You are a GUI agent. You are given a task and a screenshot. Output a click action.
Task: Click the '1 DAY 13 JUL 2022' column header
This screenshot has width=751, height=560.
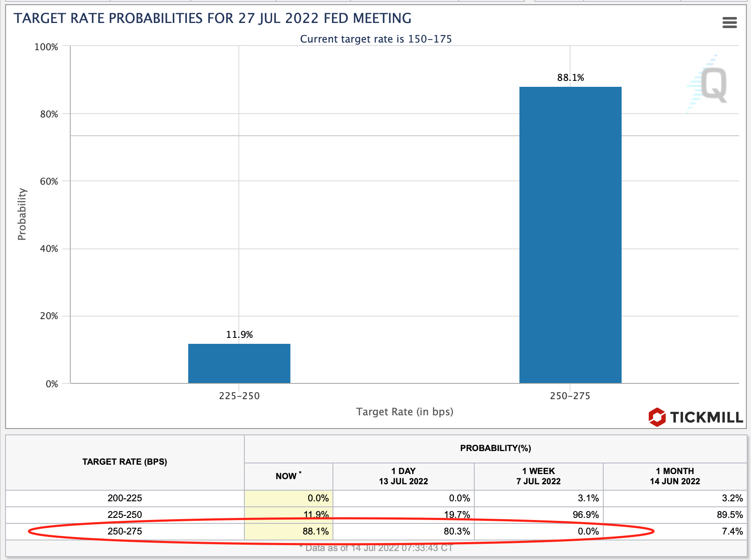point(404,476)
